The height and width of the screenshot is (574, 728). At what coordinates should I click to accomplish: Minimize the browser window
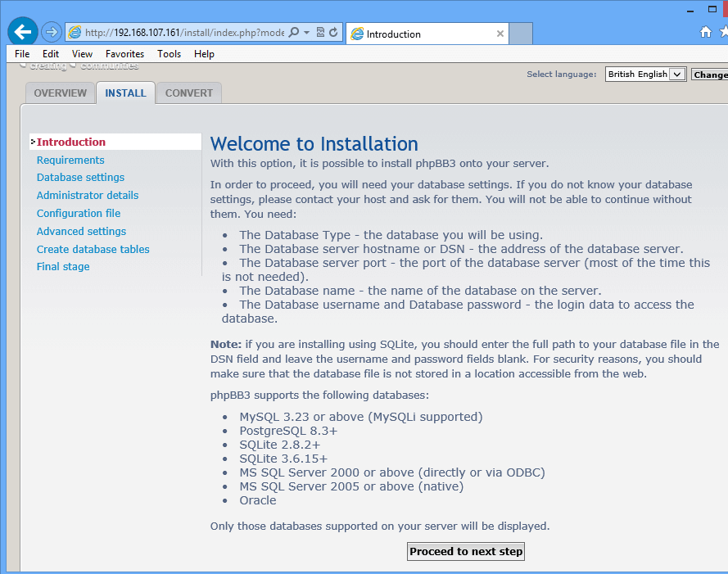point(690,10)
